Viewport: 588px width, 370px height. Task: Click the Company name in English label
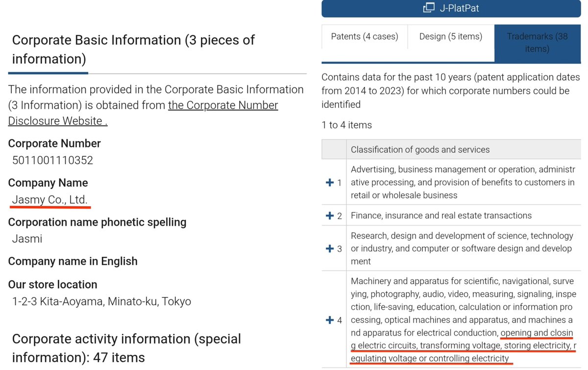tap(73, 261)
